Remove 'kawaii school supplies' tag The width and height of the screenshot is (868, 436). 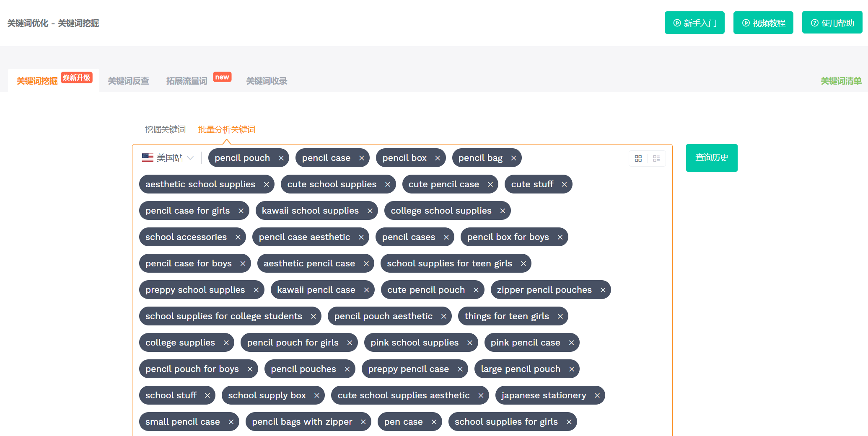370,211
